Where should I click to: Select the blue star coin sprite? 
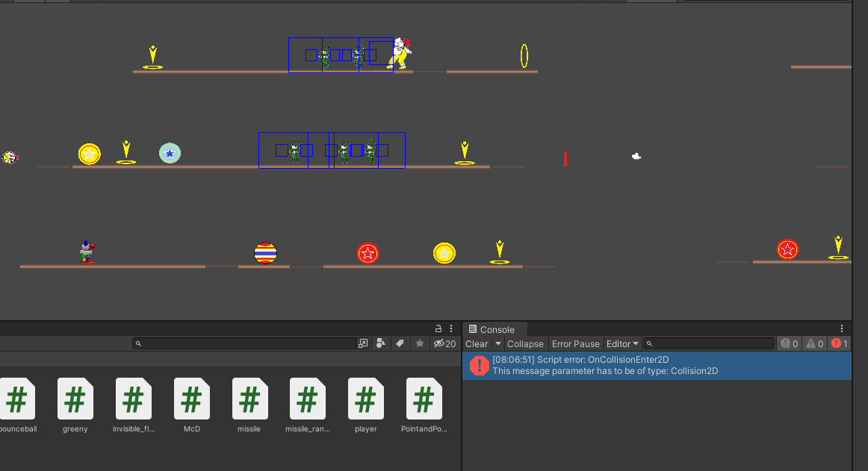(x=170, y=153)
